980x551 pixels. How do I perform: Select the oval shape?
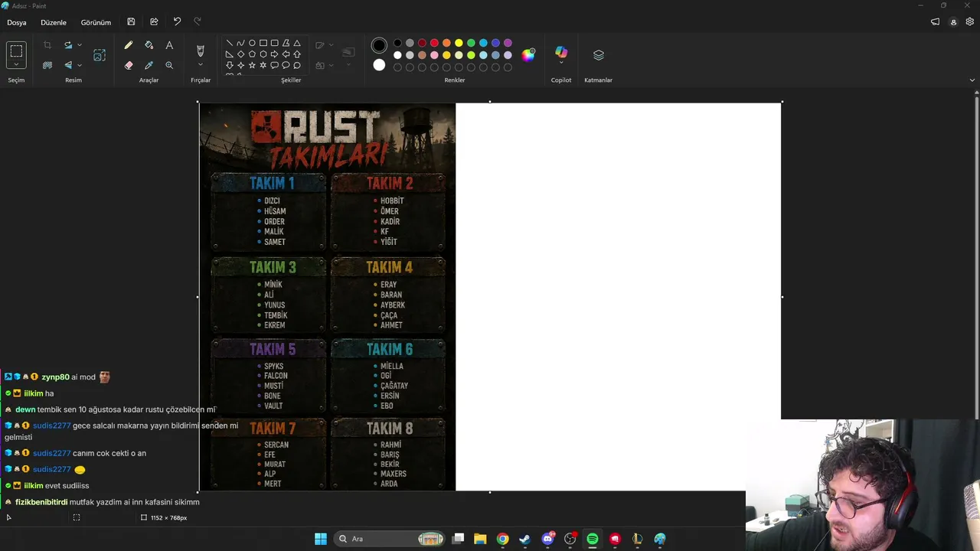252,44
